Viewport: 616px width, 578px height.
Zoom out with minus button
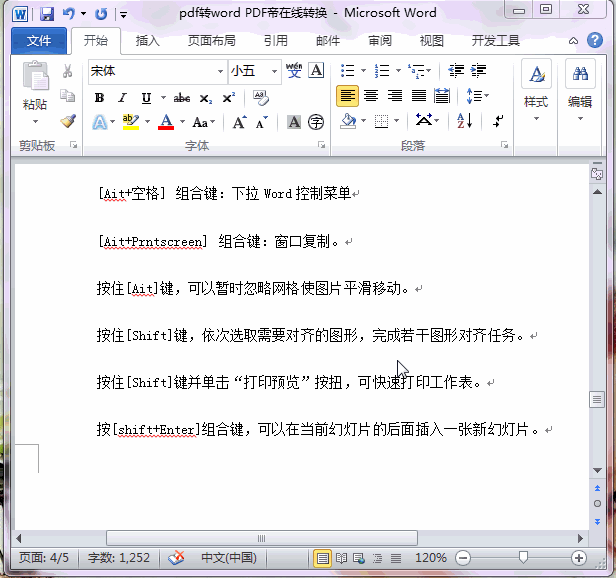[x=463, y=558]
